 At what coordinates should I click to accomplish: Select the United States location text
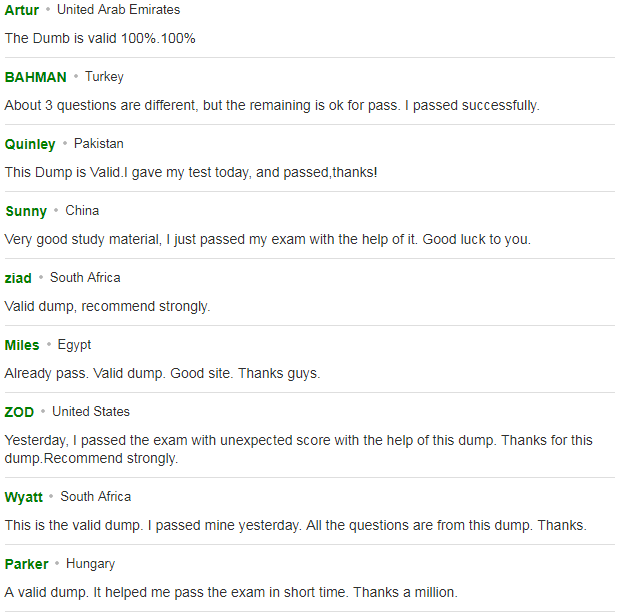click(x=91, y=412)
